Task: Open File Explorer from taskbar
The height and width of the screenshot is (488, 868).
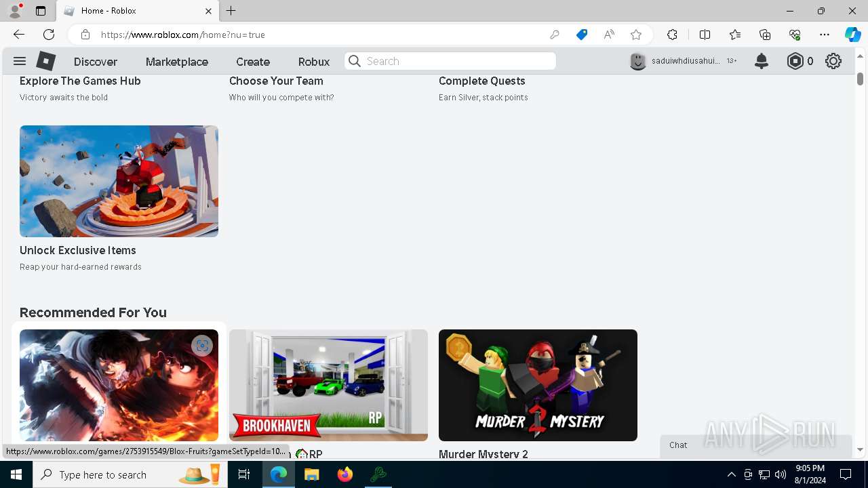Action: pos(311,474)
